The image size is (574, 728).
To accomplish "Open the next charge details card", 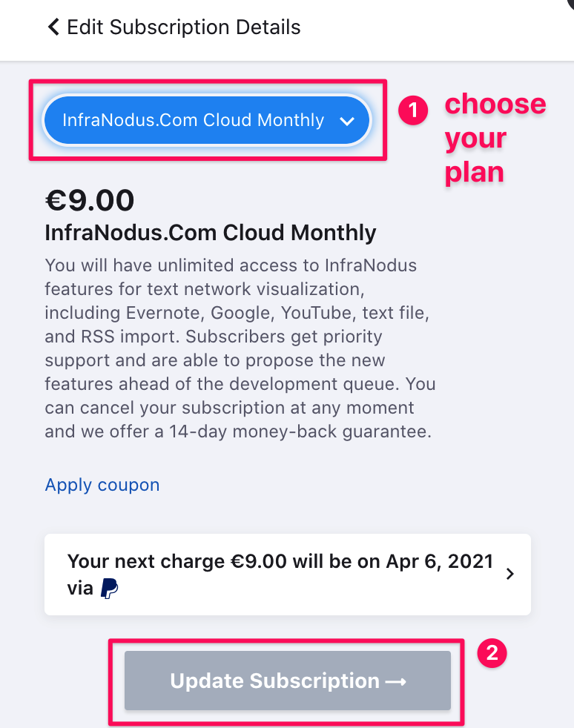I will pyautogui.click(x=288, y=575).
